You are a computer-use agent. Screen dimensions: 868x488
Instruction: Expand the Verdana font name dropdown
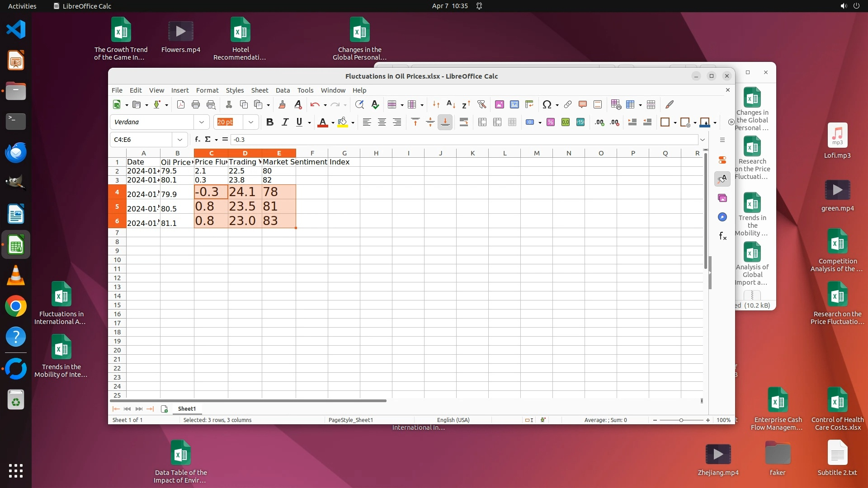[x=202, y=122]
